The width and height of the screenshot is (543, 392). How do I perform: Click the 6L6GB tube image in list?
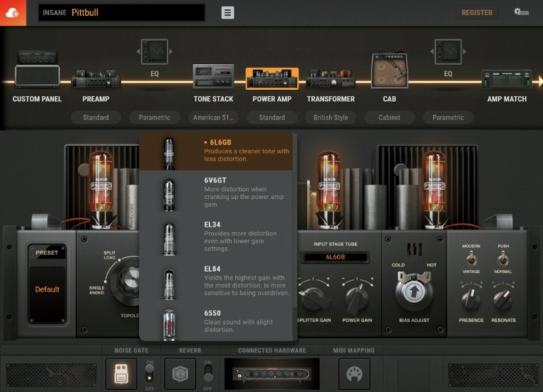pyautogui.click(x=169, y=153)
